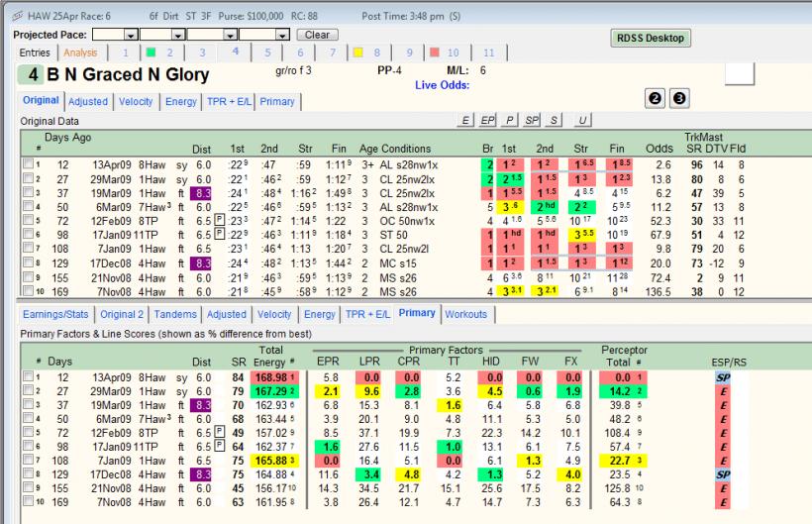Click the circled 2 icon button
812x524 pixels.
[x=656, y=98]
